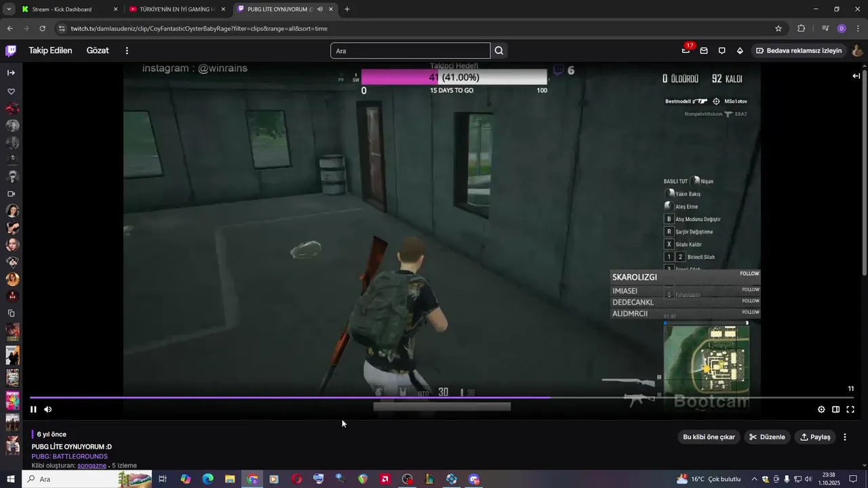The image size is (868, 488).
Task: Open a new browser tab
Action: tap(347, 9)
